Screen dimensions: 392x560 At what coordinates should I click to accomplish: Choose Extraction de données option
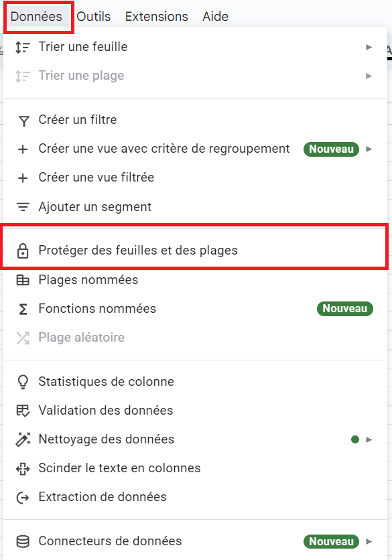tap(195, 497)
